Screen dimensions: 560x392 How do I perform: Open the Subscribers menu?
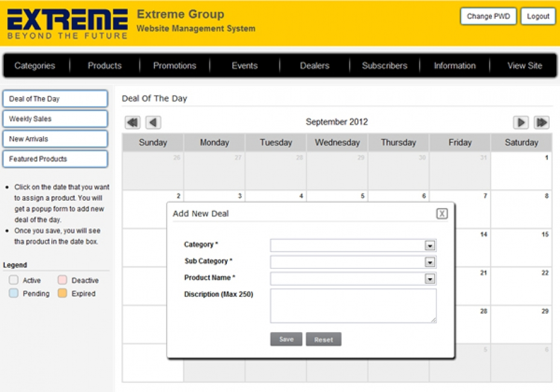pos(384,66)
